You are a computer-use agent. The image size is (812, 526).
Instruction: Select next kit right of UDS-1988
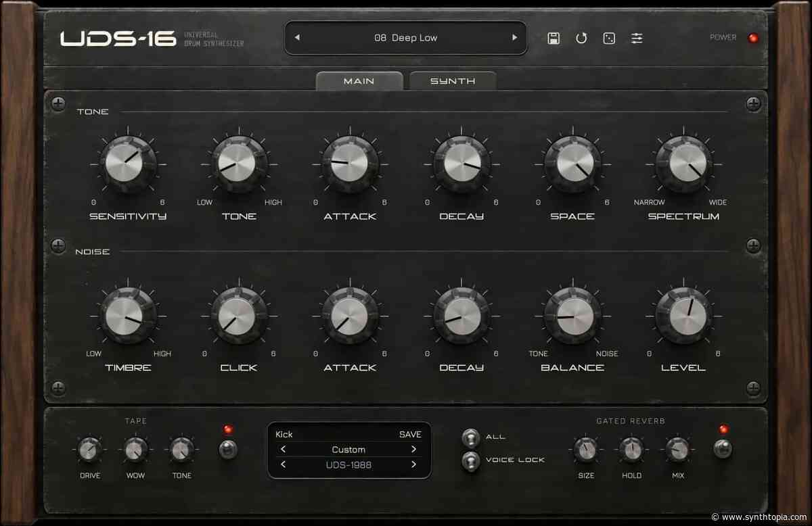413,464
